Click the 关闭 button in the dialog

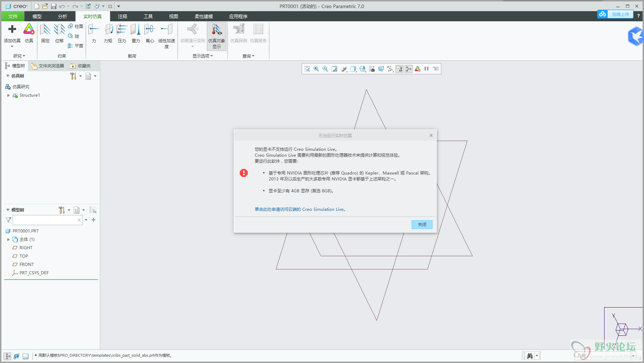(x=422, y=224)
